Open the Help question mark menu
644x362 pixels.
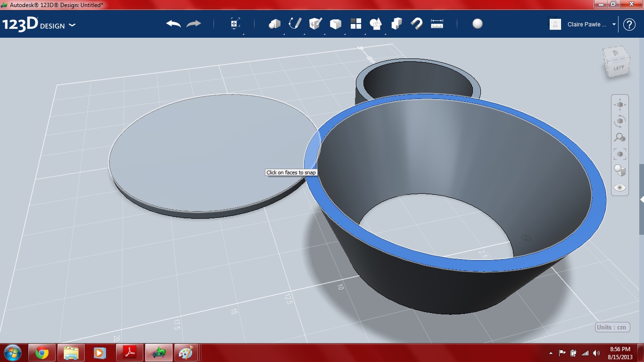629,25
